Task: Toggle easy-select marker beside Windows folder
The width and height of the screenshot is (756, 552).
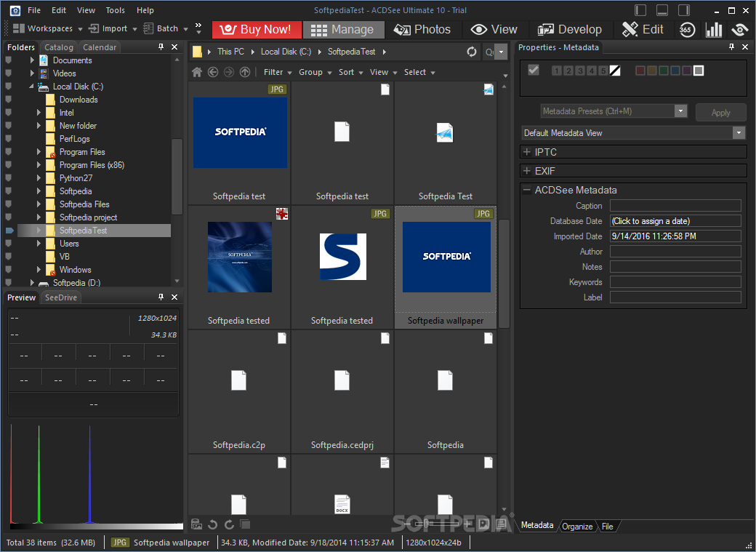Action: pos(8,270)
